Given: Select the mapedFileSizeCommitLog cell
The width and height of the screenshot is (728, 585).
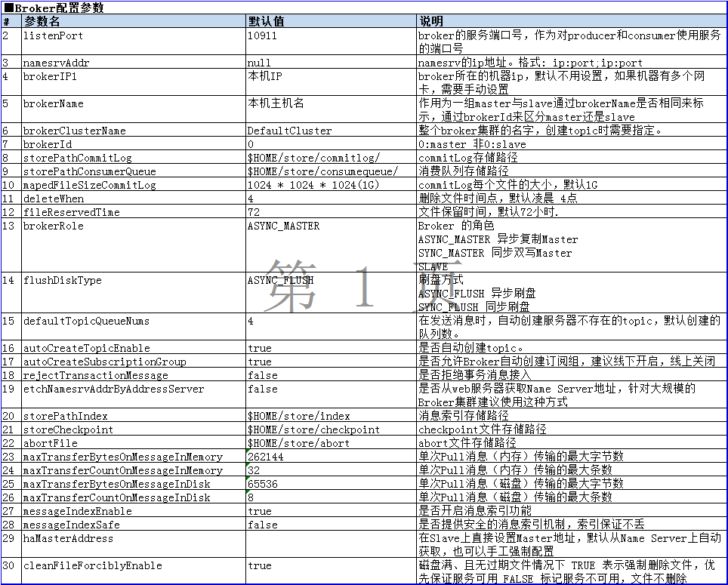Looking at the screenshot, I should click(134, 184).
